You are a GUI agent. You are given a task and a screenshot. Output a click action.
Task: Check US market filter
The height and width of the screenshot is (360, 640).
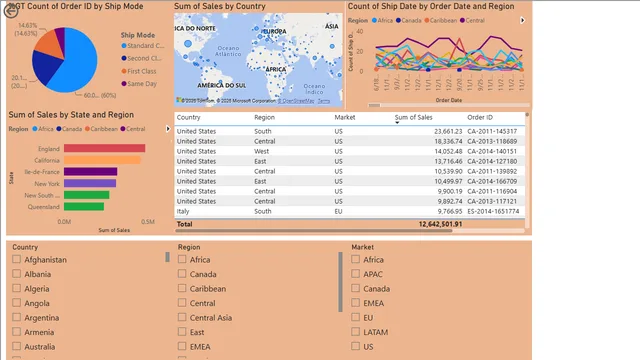point(356,346)
